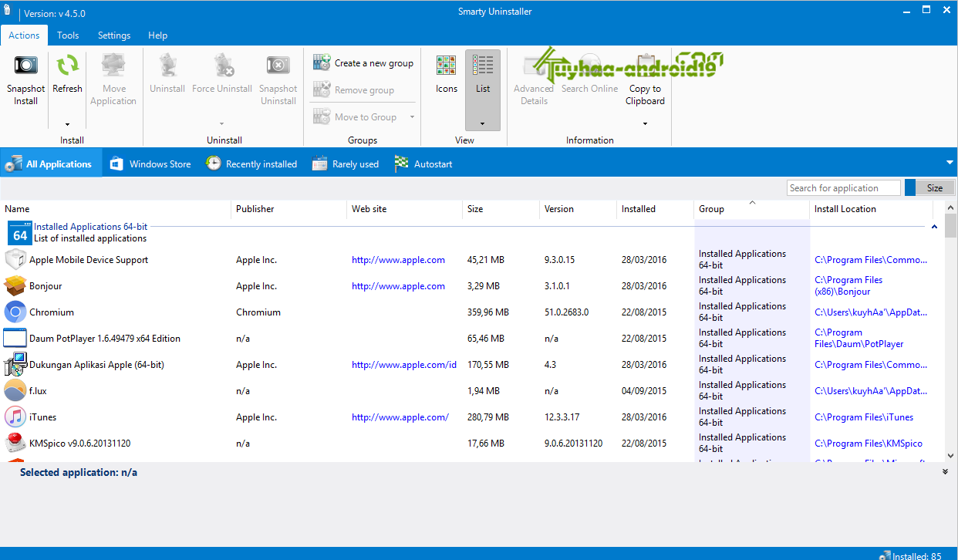Expand the Move to Group dropdown
The width and height of the screenshot is (958, 560).
412,116
